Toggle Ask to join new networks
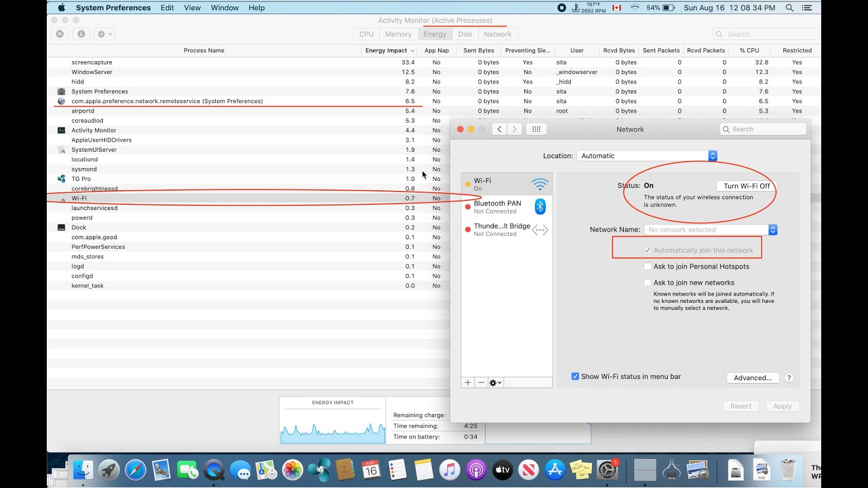The image size is (868, 488). point(648,283)
